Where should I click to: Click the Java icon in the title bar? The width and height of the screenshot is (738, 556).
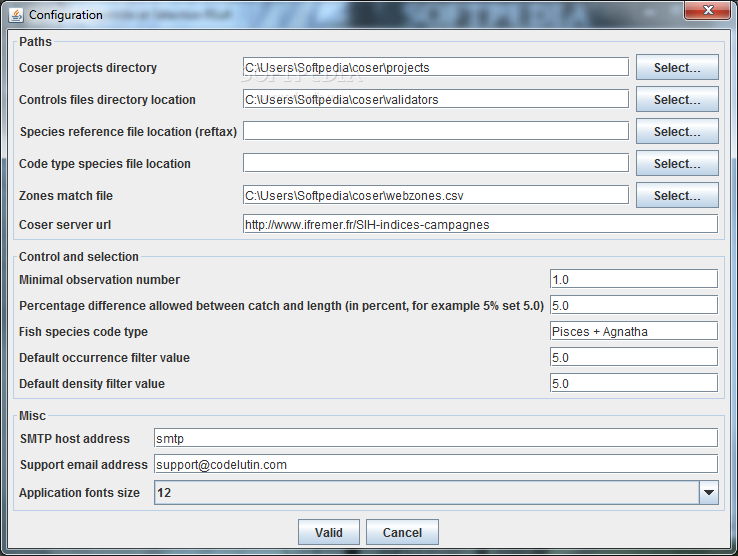[16, 15]
